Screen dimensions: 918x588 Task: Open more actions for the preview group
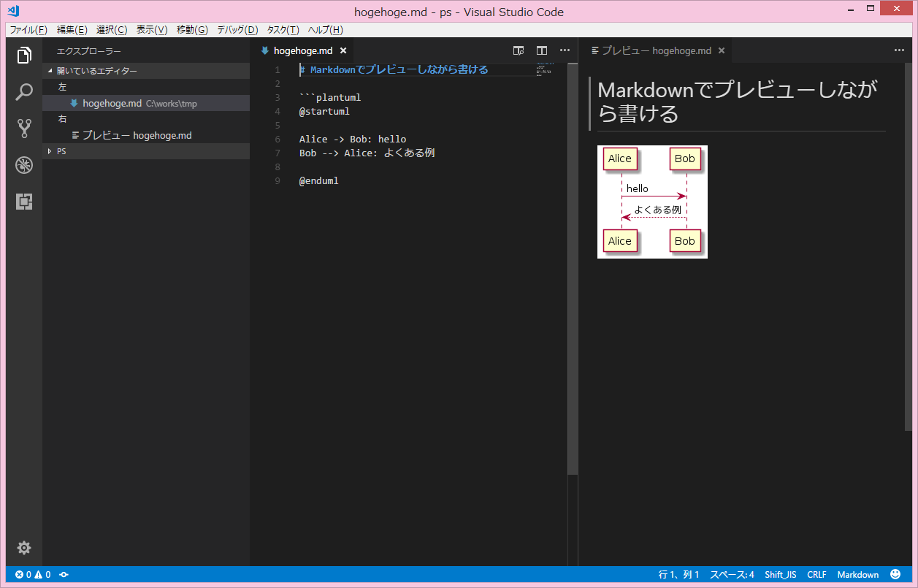tap(899, 50)
